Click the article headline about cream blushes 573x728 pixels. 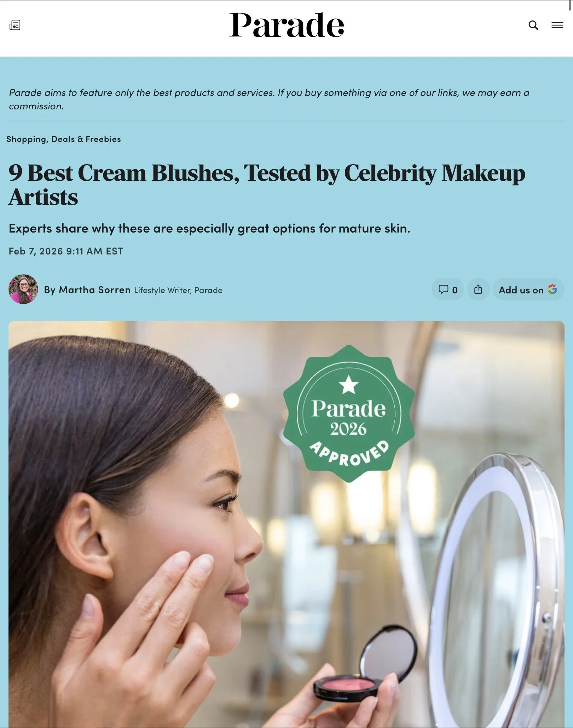coord(267,184)
